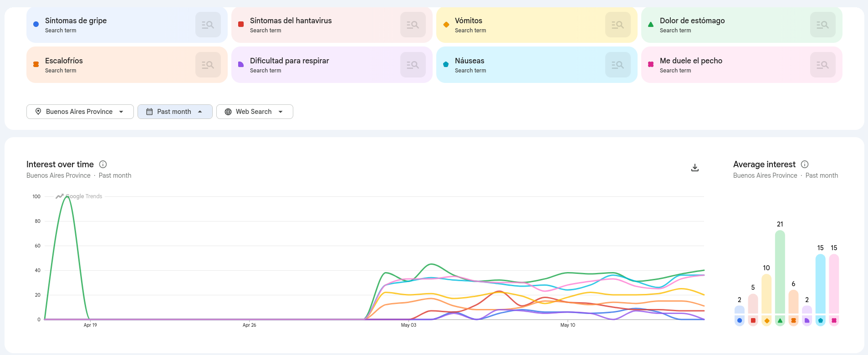Click the green peak near Apr 19
This screenshot has height=355, width=868.
click(x=67, y=197)
